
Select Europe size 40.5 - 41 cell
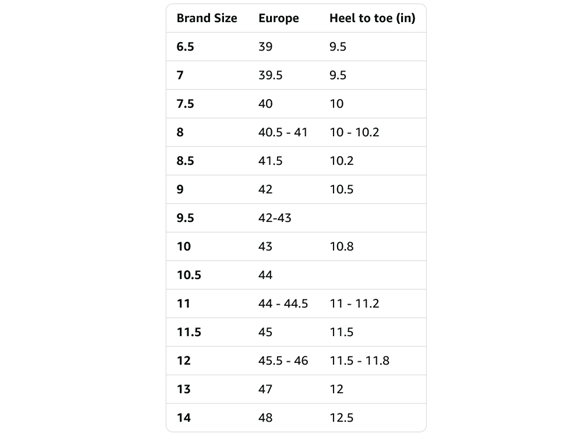[283, 132]
